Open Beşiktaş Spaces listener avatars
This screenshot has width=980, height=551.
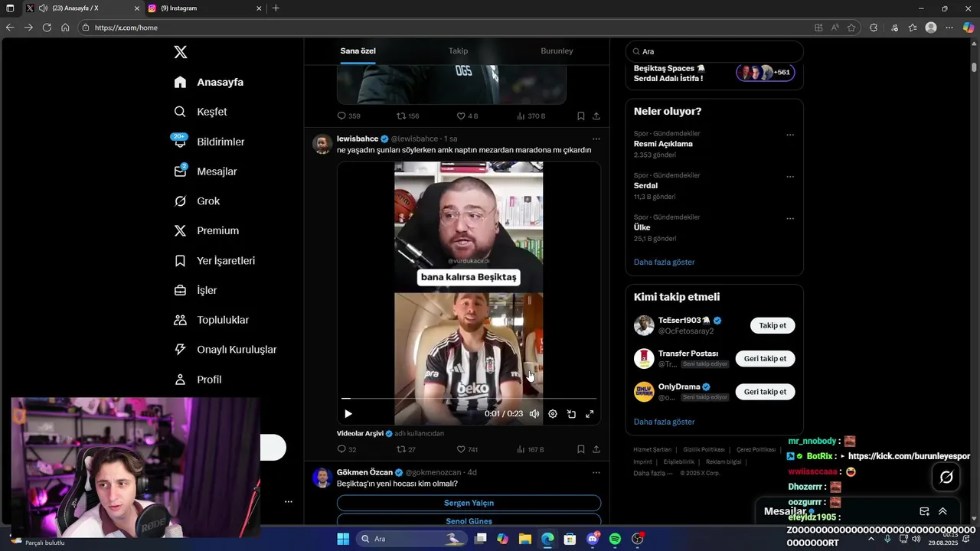click(765, 73)
